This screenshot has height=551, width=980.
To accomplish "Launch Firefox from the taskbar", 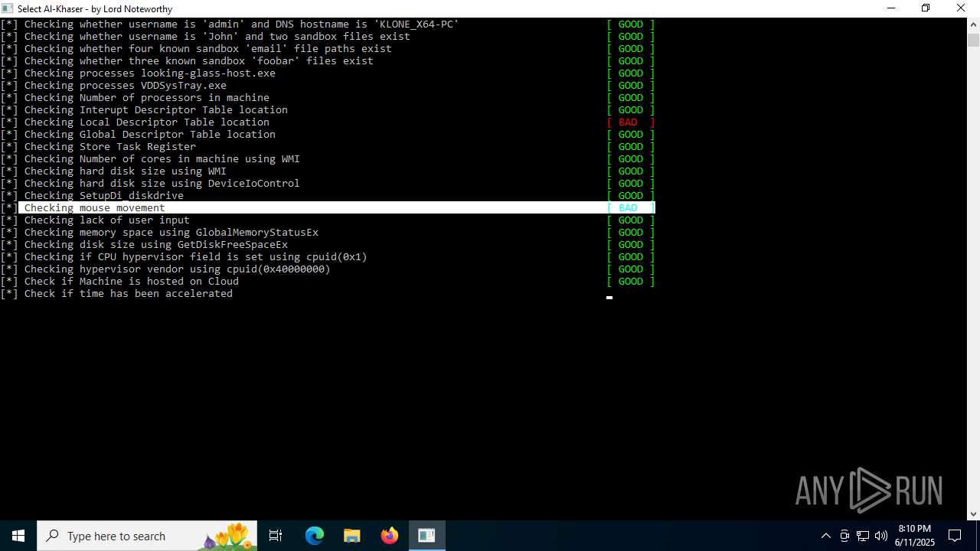I will [390, 536].
